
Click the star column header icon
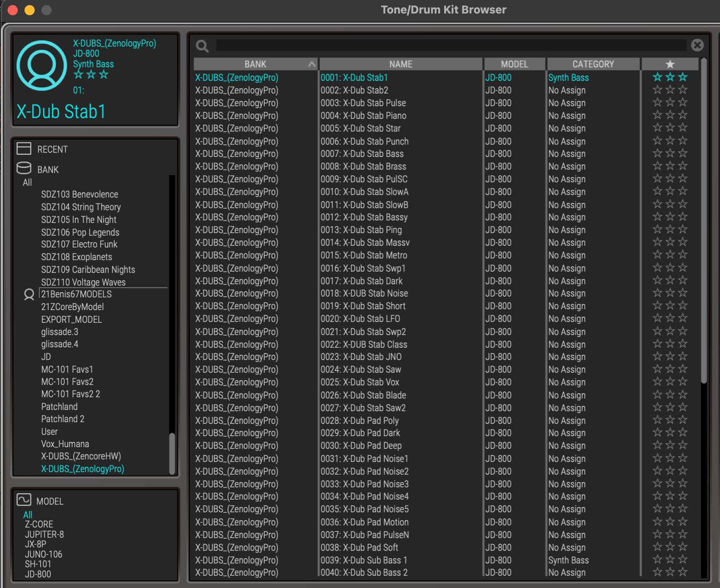(x=670, y=64)
